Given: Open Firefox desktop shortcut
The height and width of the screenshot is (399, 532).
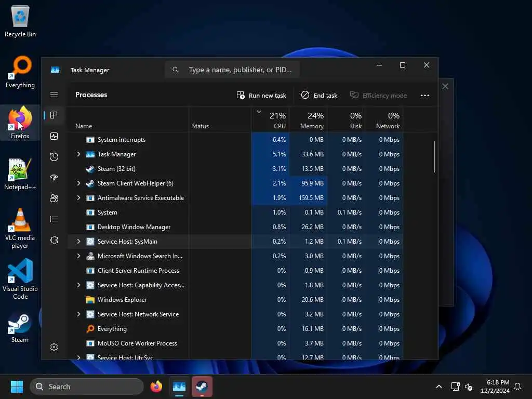Looking at the screenshot, I should click(x=20, y=123).
